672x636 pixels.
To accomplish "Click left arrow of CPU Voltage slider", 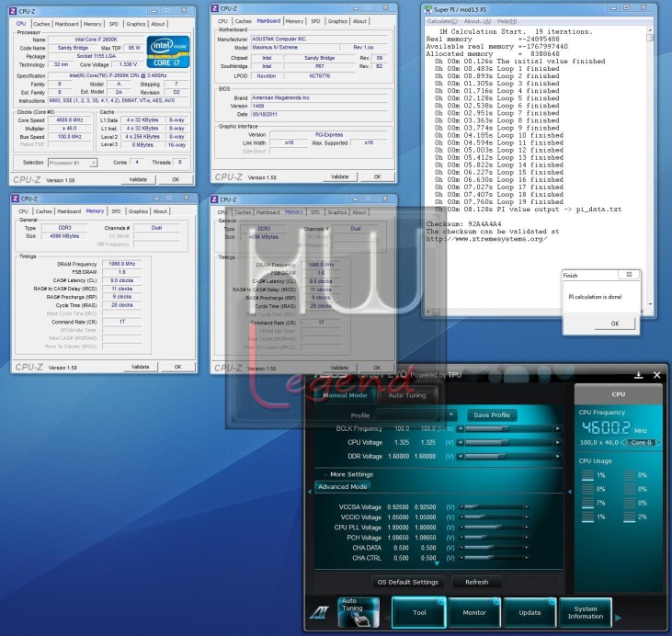I will coord(461,442).
